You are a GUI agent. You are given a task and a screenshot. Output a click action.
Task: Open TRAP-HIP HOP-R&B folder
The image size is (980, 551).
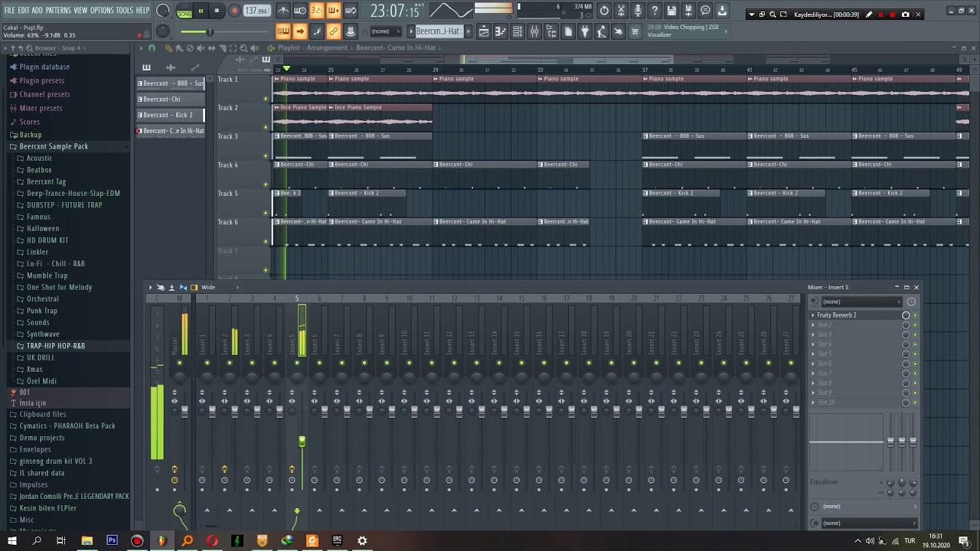(x=55, y=346)
